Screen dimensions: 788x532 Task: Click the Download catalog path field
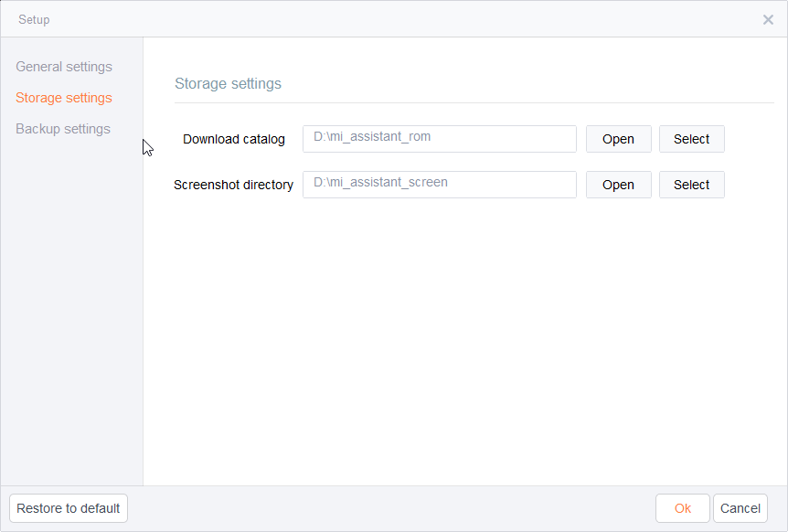[439, 139]
